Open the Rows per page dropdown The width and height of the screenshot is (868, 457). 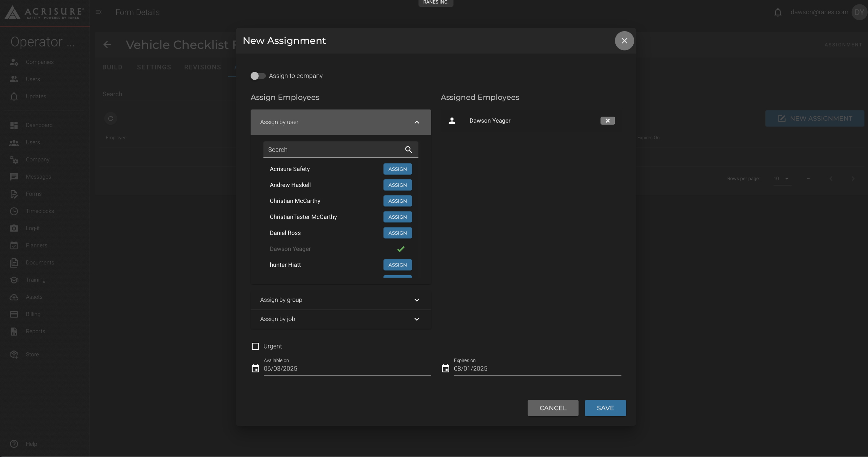[x=782, y=179]
